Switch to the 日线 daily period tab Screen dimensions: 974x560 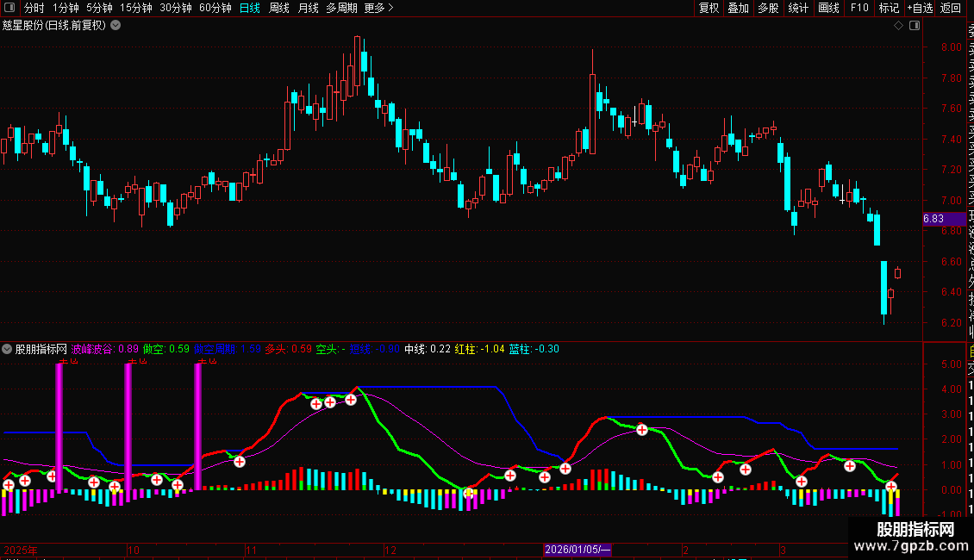coord(250,8)
